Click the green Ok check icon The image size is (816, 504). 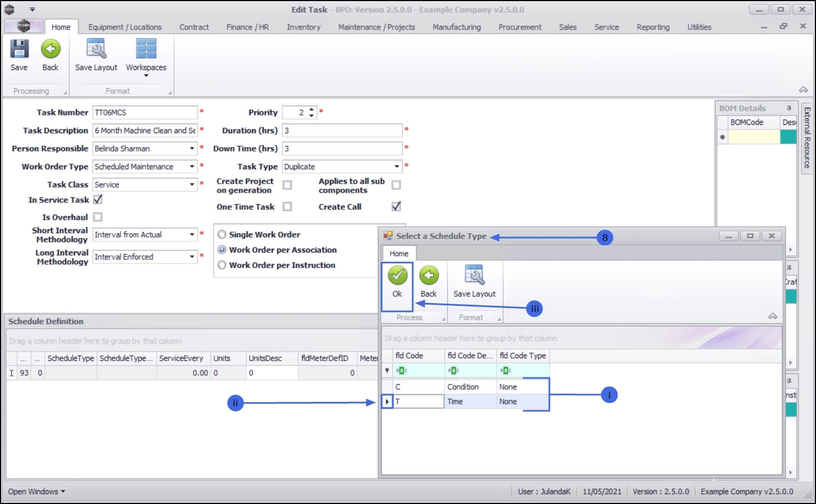point(397,275)
